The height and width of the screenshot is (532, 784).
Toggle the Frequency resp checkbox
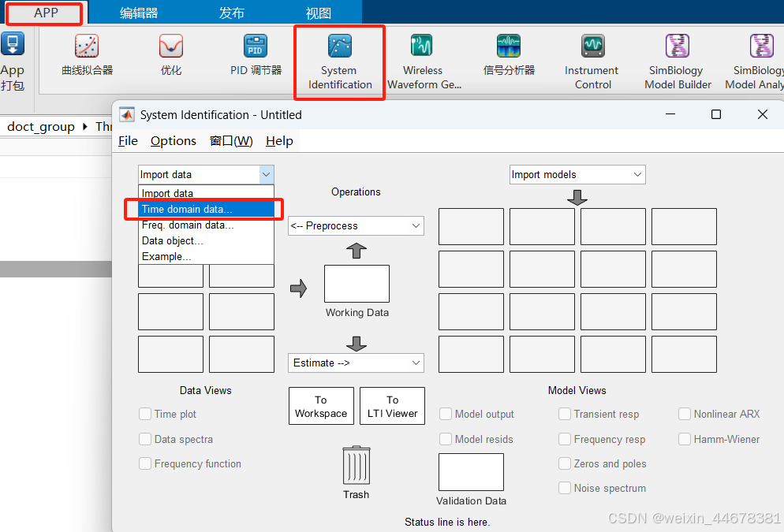point(565,439)
